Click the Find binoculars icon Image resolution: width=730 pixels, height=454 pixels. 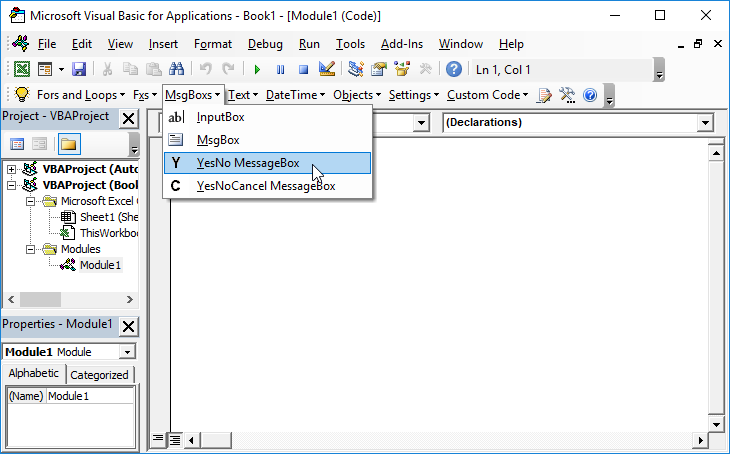pos(177,69)
